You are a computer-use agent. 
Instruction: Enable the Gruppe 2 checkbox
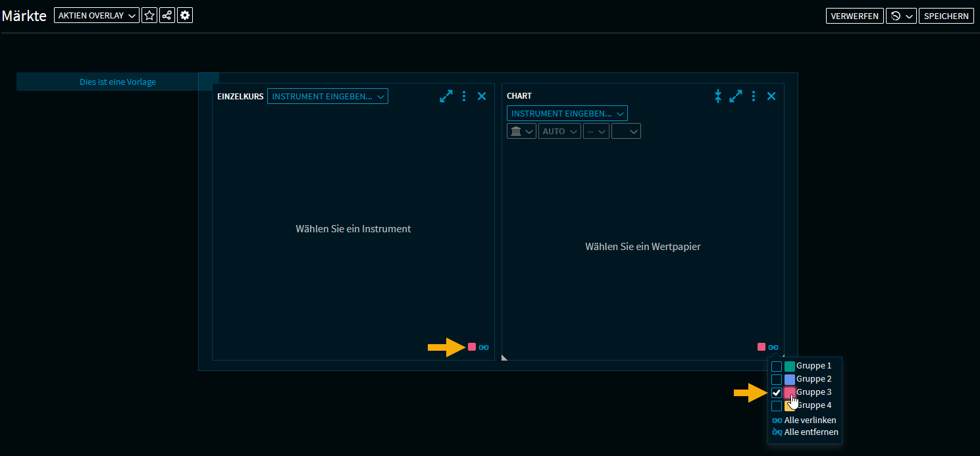(x=777, y=379)
